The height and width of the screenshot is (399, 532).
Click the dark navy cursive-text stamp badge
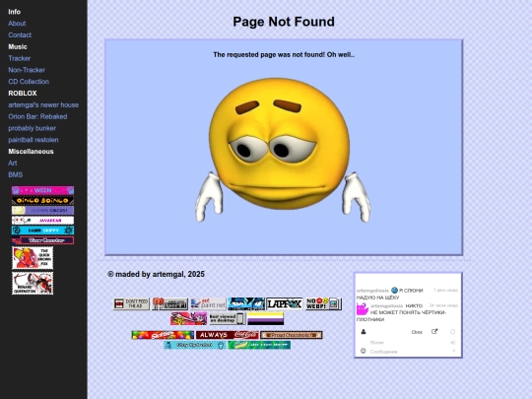[x=42, y=240]
